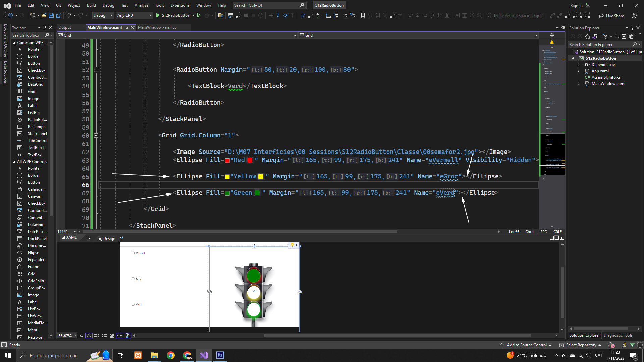The image size is (644, 362).
Task: Open the Debug configuration dropdown
Action: point(103,15)
